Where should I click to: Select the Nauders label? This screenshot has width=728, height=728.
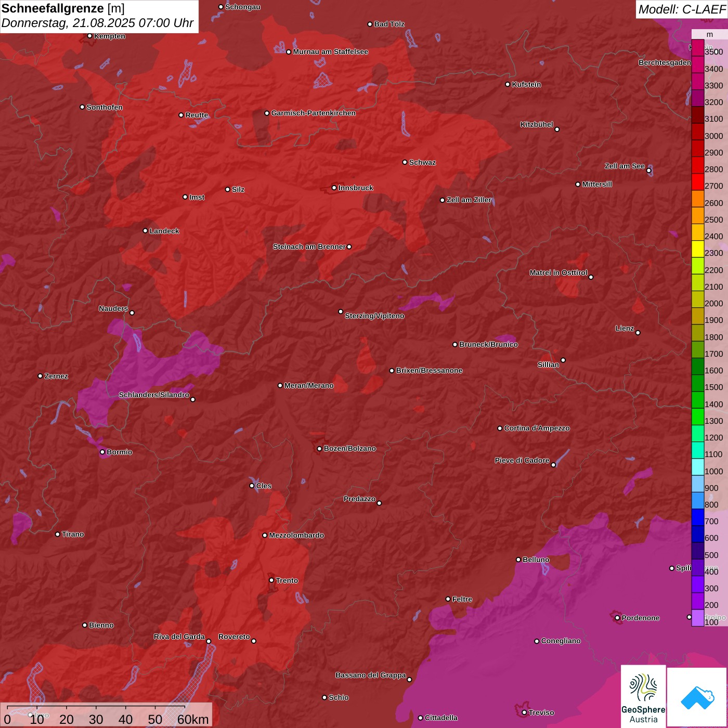pos(113,309)
